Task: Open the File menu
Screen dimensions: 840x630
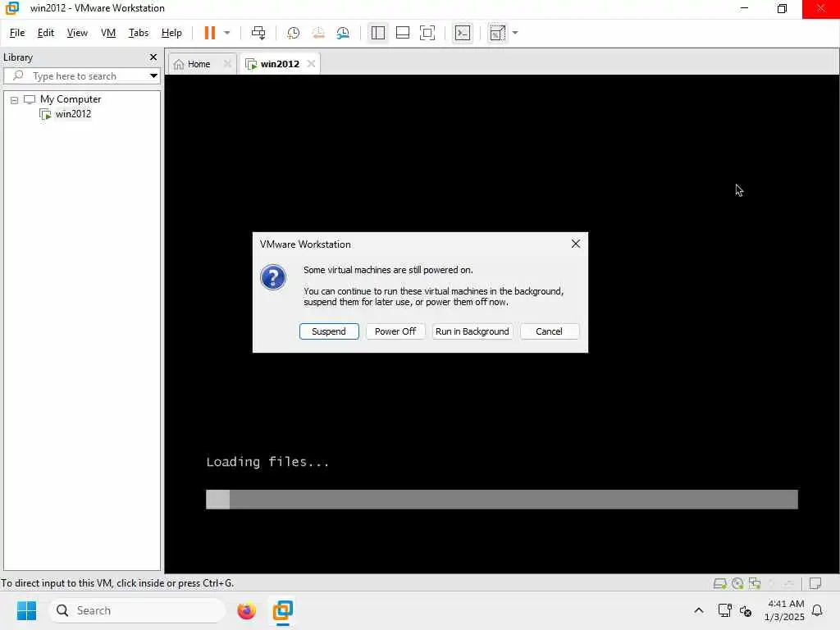Action: click(17, 33)
